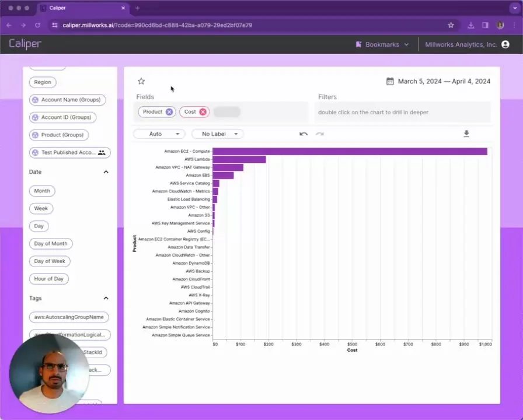Click the shared-users icon on Test Published Account
Screen dimensions: 523x420
pyautogui.click(x=100, y=152)
